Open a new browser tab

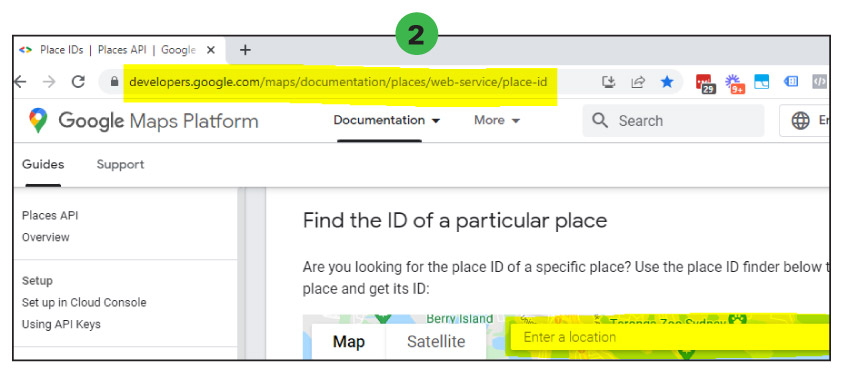coord(245,51)
